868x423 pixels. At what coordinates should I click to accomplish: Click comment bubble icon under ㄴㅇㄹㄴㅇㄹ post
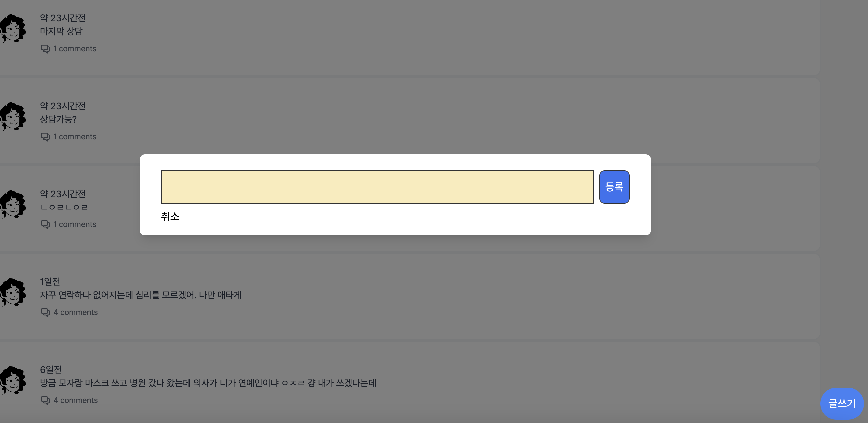45,224
